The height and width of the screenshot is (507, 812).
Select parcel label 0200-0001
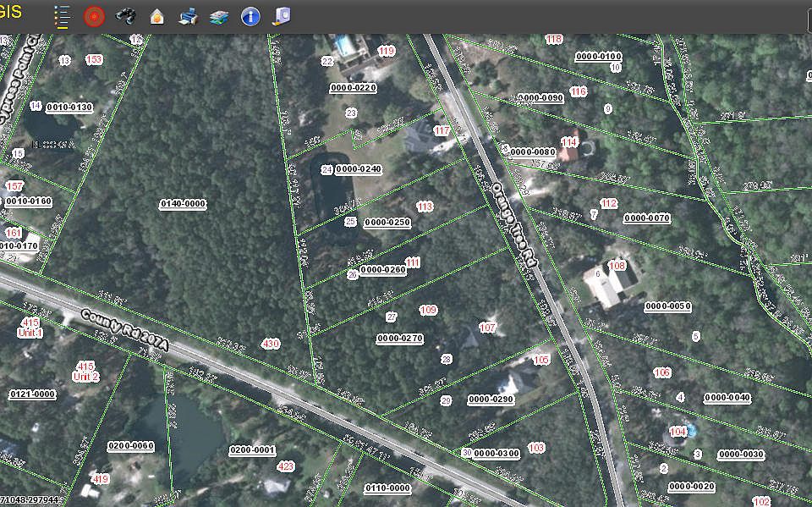point(252,450)
